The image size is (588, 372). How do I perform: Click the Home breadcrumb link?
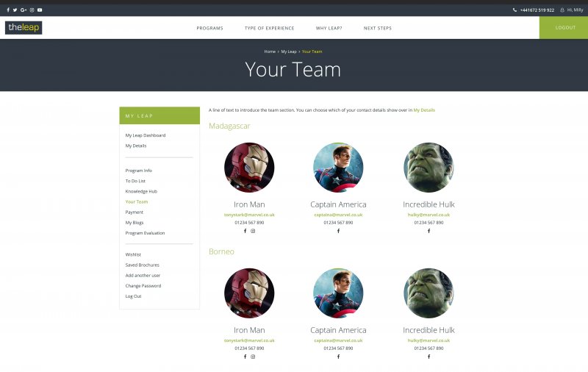coord(270,51)
